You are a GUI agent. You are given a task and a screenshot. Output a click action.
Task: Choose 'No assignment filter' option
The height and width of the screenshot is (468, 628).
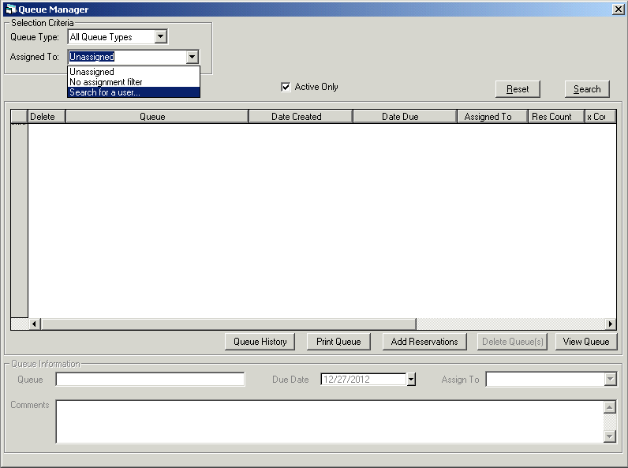[x=133, y=82]
